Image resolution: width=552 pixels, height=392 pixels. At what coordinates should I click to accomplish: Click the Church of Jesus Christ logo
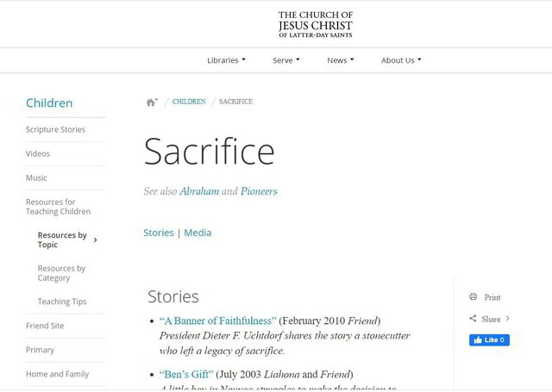point(315,24)
